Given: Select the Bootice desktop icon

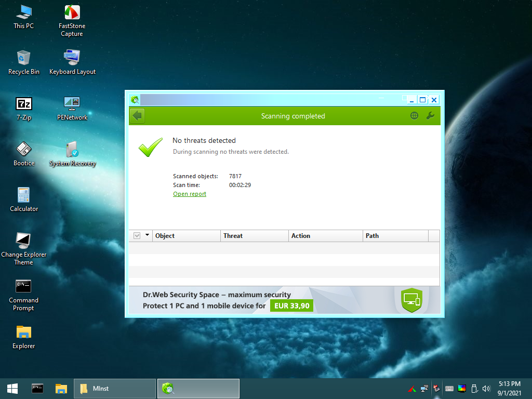Looking at the screenshot, I should (x=24, y=154).
